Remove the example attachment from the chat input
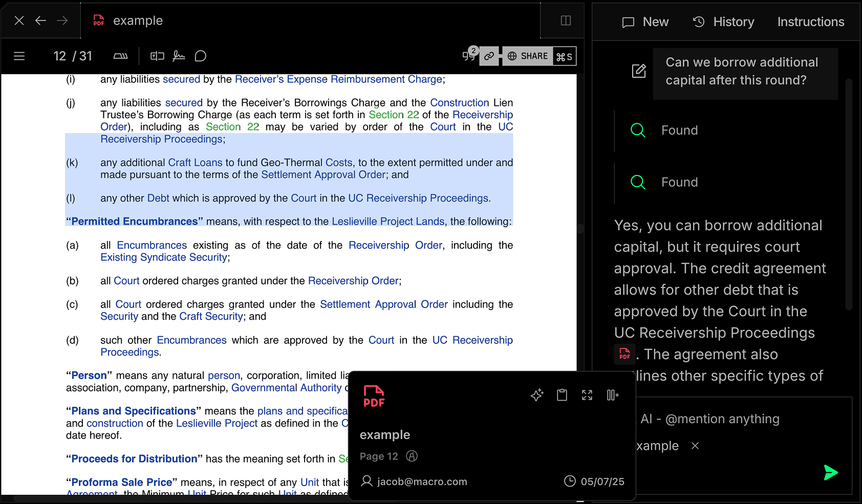The image size is (862, 504). pyautogui.click(x=695, y=446)
